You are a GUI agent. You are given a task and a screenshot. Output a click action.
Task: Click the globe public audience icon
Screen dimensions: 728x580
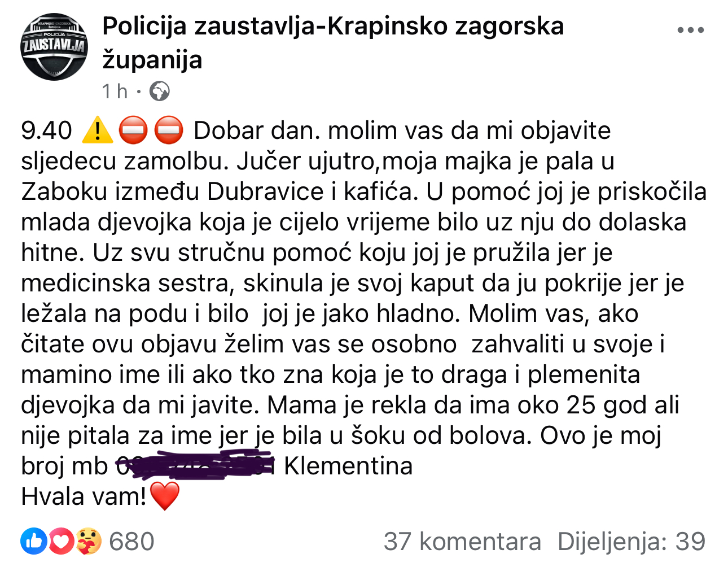[x=160, y=91]
